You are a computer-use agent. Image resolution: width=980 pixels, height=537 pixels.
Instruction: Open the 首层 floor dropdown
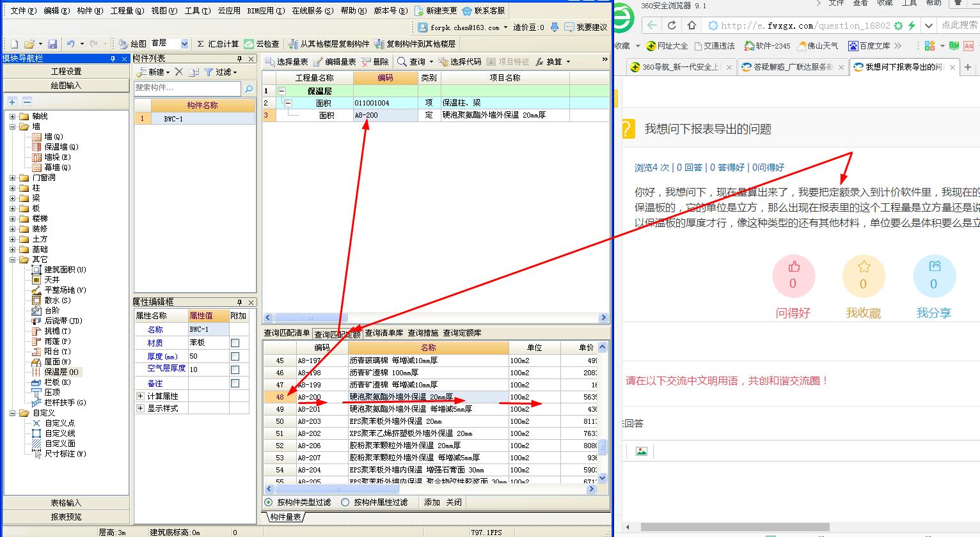click(184, 44)
